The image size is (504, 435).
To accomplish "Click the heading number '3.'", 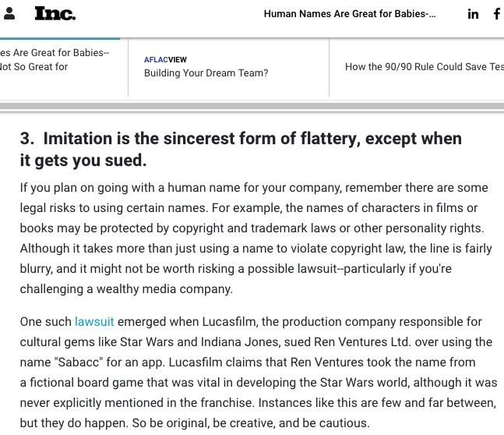I will pyautogui.click(x=27, y=140).
